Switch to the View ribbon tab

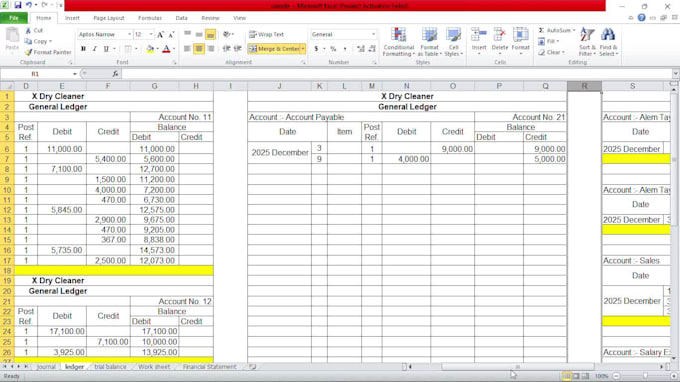pos(239,18)
